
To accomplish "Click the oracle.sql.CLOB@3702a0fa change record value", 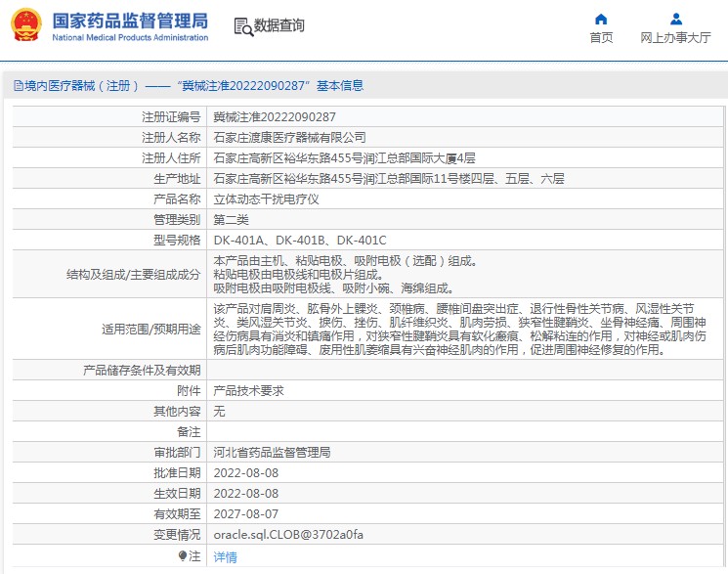I will (288, 535).
